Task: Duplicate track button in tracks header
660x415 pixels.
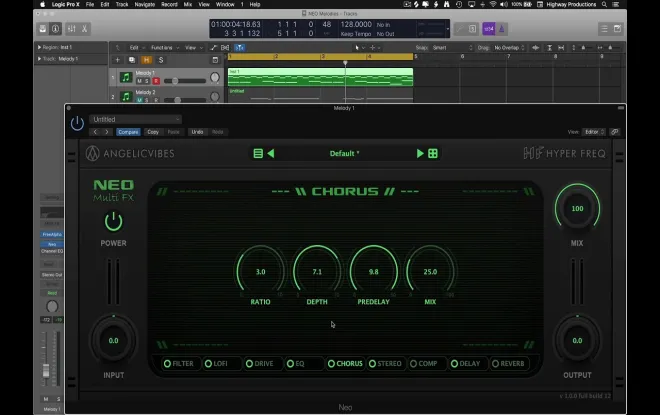Action: tap(132, 60)
